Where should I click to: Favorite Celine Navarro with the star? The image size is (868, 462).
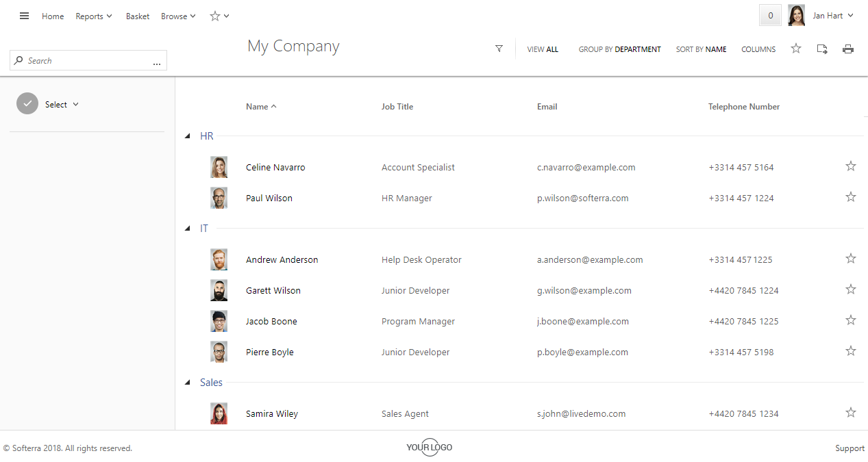851,166
